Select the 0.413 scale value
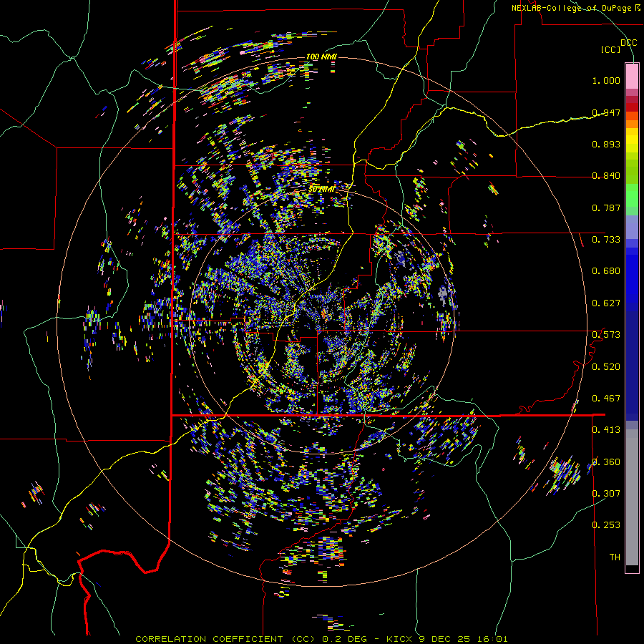 click(606, 430)
